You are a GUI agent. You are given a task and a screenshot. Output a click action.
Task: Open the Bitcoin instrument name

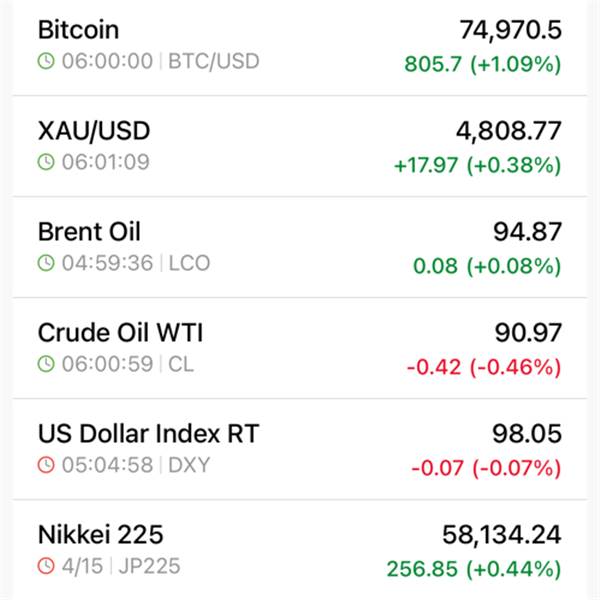pyautogui.click(x=78, y=30)
